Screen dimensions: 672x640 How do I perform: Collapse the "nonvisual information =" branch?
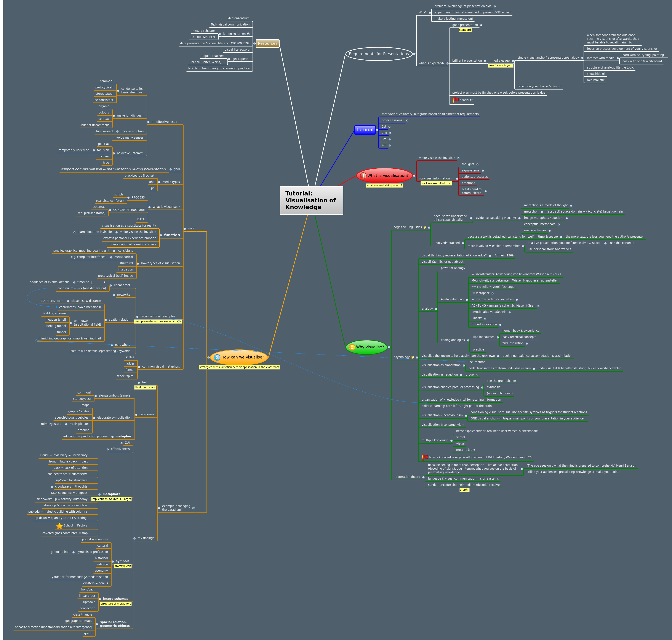(x=458, y=178)
